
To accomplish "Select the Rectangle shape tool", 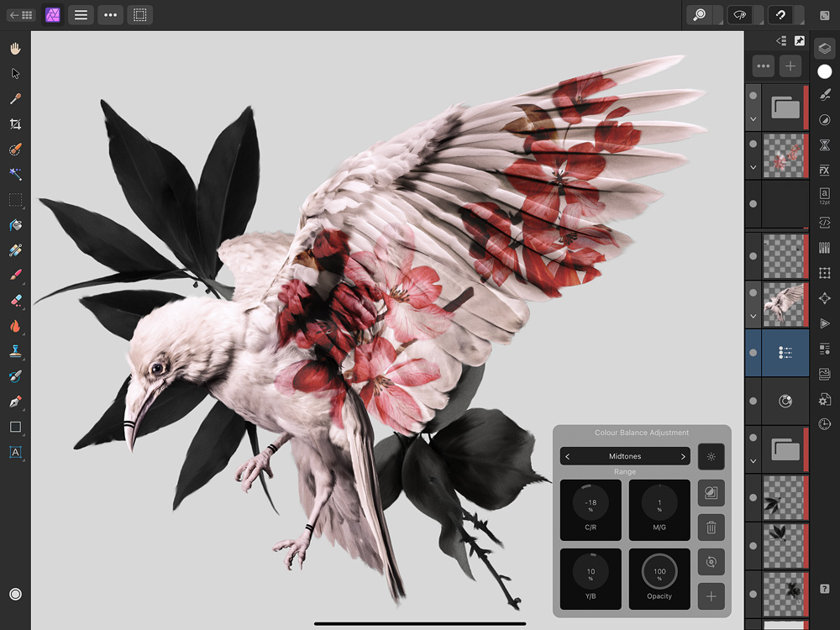I will pyautogui.click(x=15, y=427).
